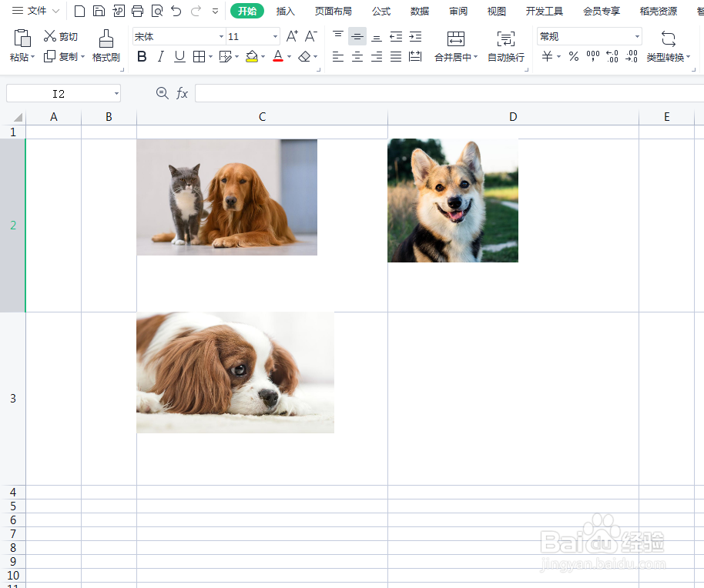Screen dimensions: 704x588
Task: Click the Save icon in quick toolbar
Action: coord(99,11)
